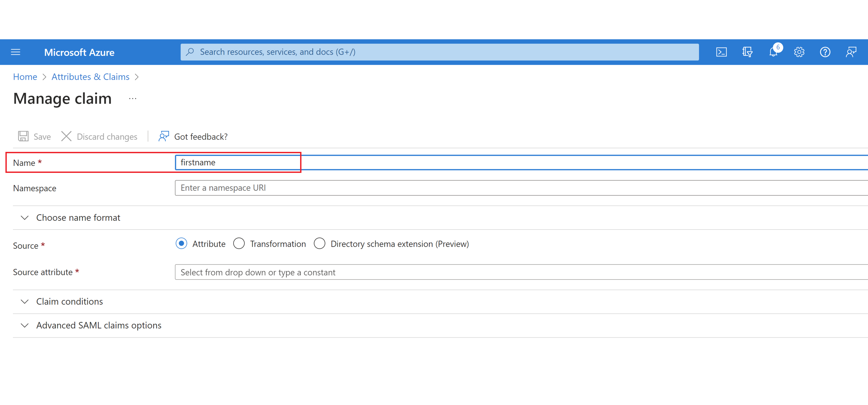The height and width of the screenshot is (405, 868).
Task: Open the help question mark icon
Action: (825, 52)
